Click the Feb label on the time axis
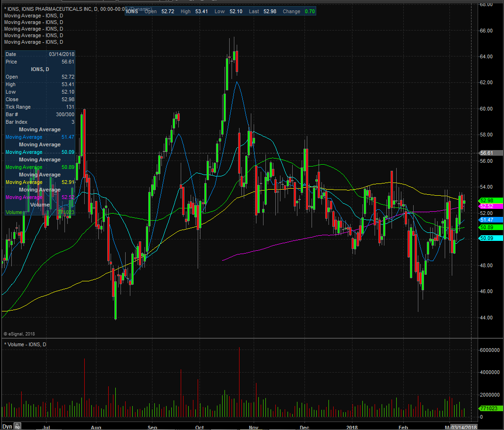 (403, 428)
